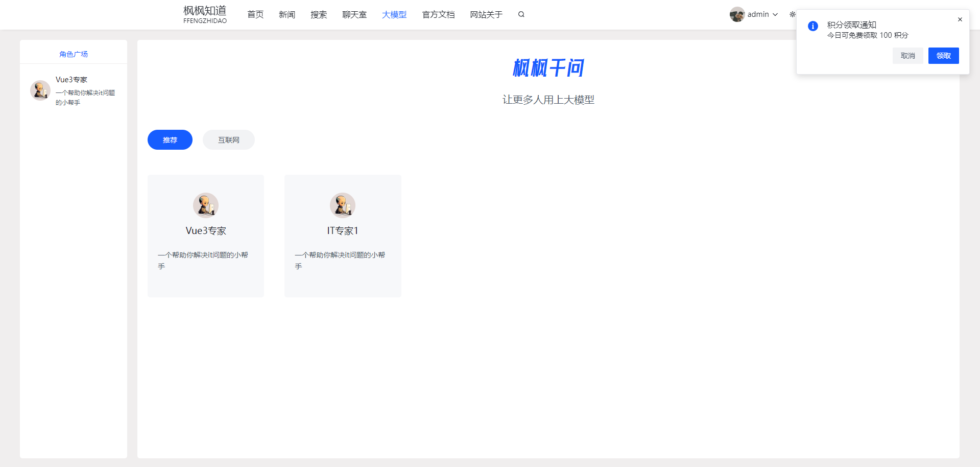Switch to the 互联网 category

pyautogui.click(x=229, y=140)
